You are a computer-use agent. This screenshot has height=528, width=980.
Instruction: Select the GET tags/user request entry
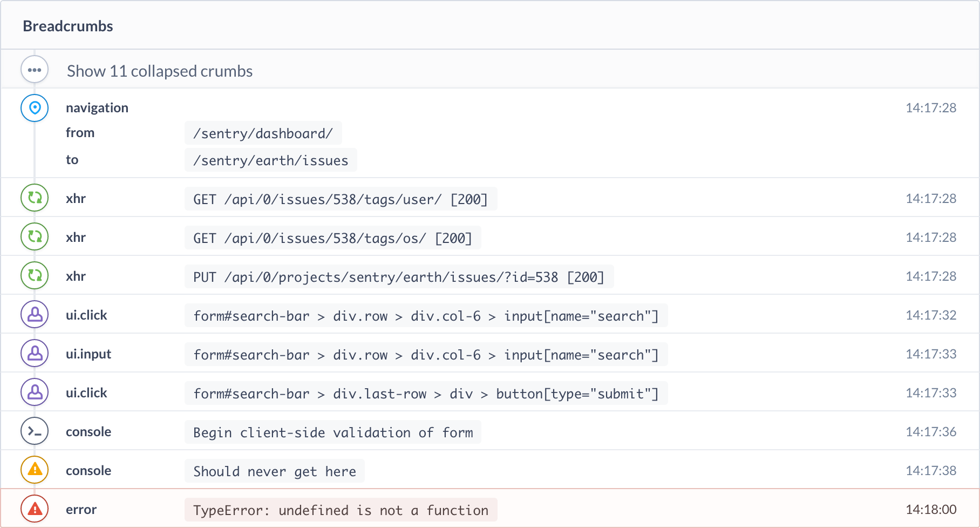pyautogui.click(x=341, y=199)
